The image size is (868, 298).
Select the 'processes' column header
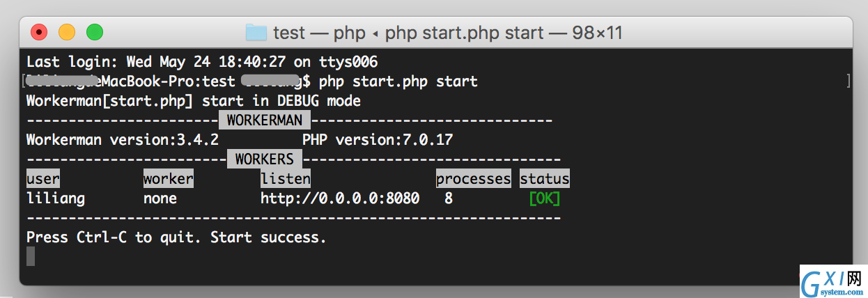(x=474, y=179)
